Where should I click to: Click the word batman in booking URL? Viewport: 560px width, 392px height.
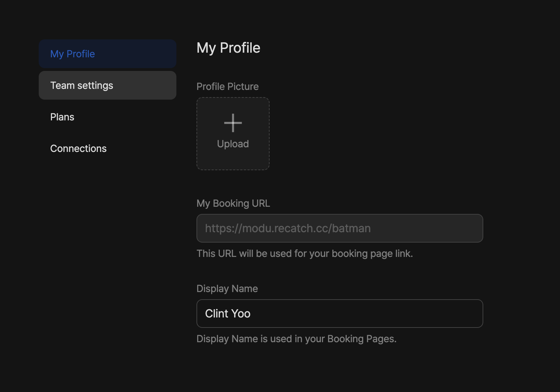click(351, 229)
